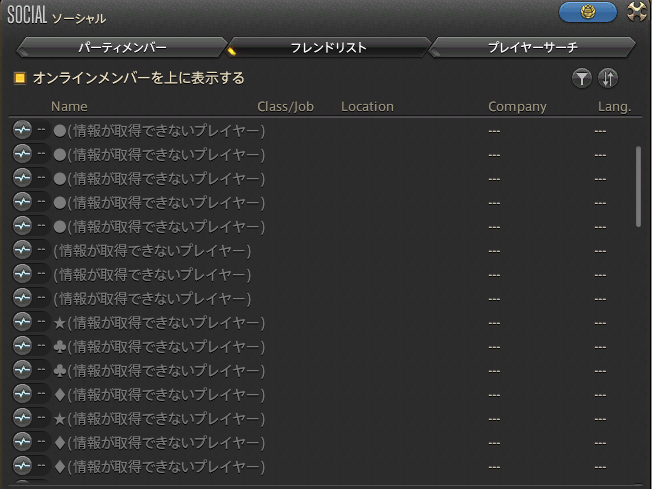Image resolution: width=652 pixels, height=489 pixels.
Task: Click the Location column header
Action: tap(367, 106)
